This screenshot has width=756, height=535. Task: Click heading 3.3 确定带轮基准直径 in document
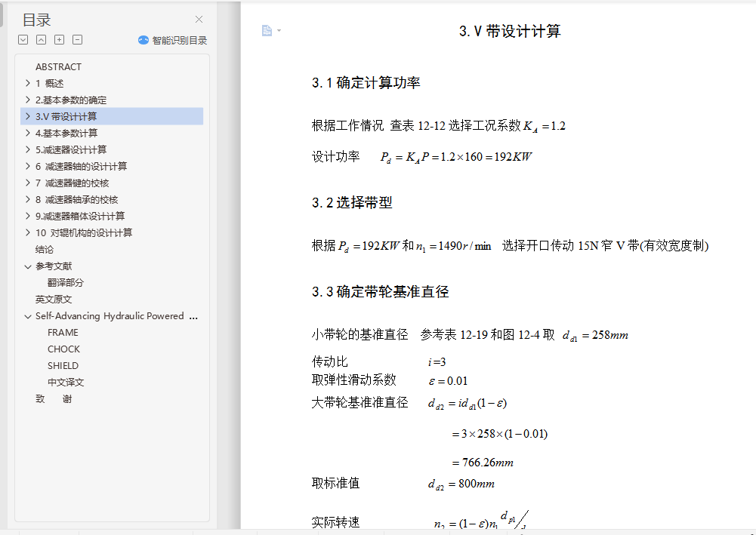click(x=380, y=292)
